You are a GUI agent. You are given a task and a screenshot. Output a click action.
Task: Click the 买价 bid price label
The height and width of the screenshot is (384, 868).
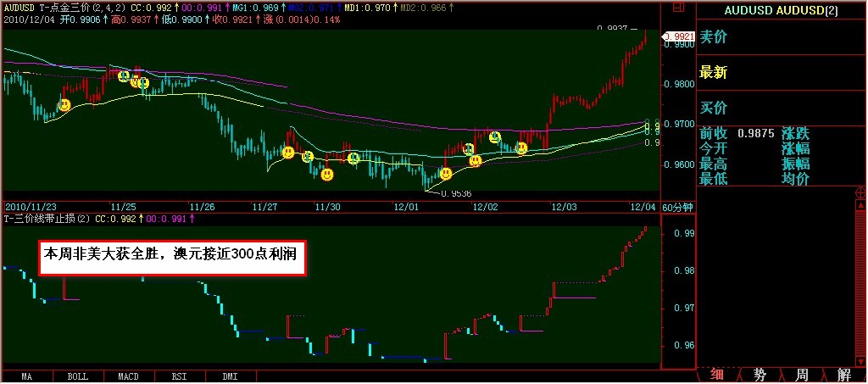714,108
